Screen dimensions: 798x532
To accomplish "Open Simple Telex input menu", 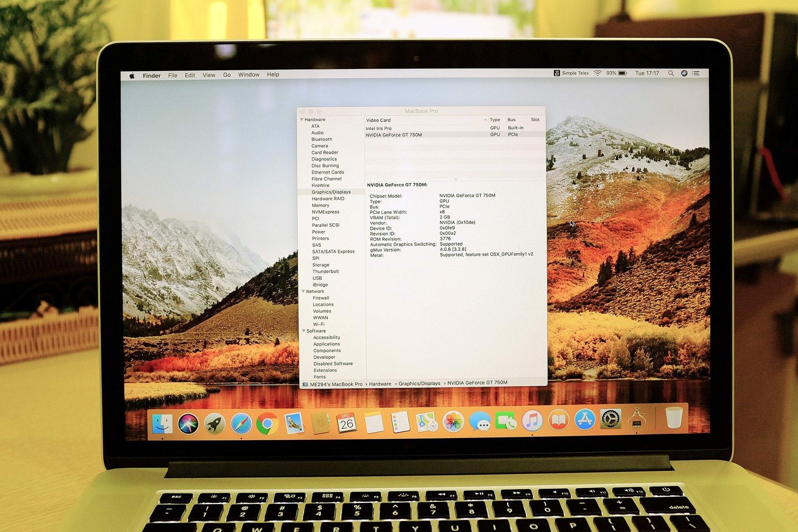I will (x=571, y=73).
